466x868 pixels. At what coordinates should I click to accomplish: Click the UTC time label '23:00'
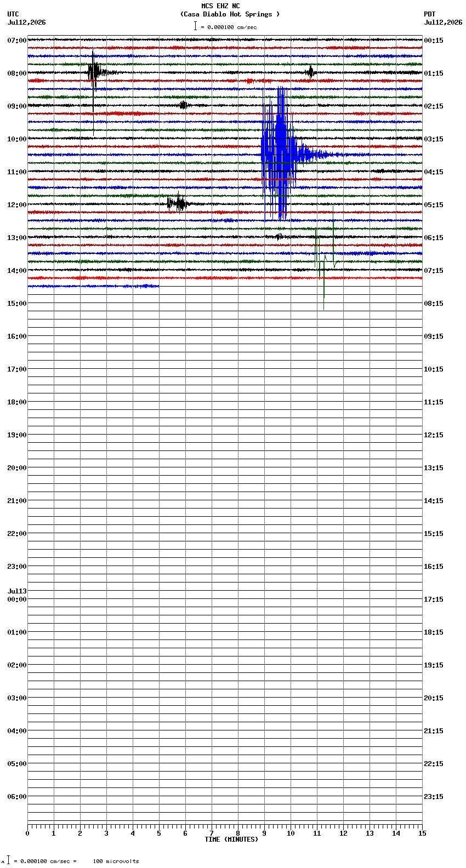[17, 567]
